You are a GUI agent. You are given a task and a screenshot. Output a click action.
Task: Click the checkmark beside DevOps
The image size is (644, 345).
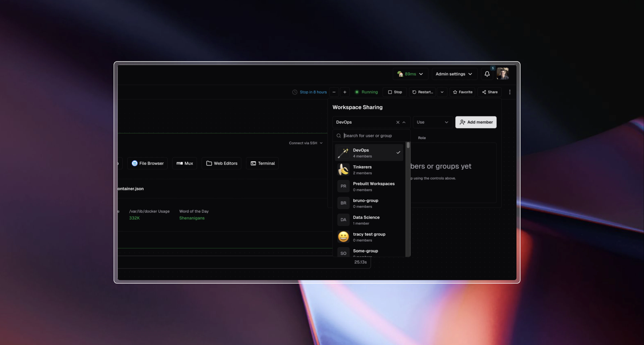(398, 153)
